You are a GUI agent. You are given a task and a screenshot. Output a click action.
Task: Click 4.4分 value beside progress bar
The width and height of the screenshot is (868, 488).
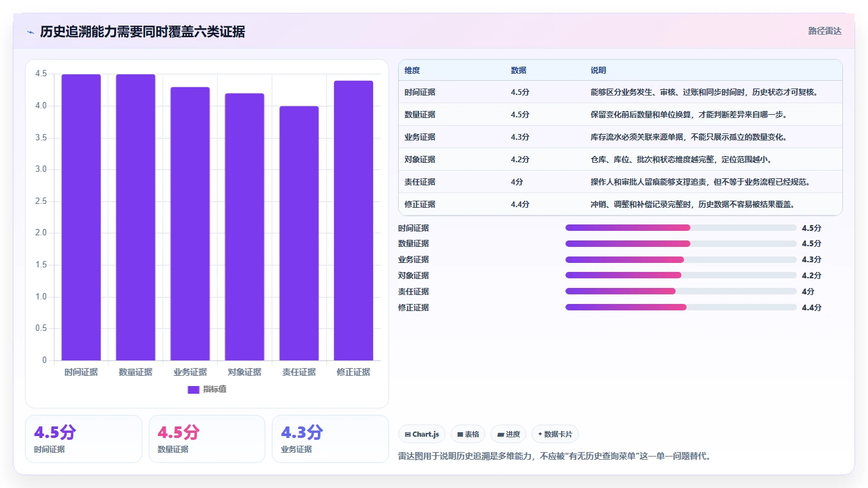[812, 308]
